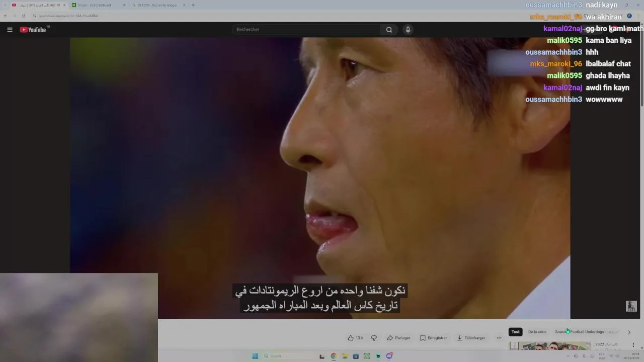The height and width of the screenshot is (362, 644).
Task: View site information icon in address bar
Action: [x=34, y=16]
